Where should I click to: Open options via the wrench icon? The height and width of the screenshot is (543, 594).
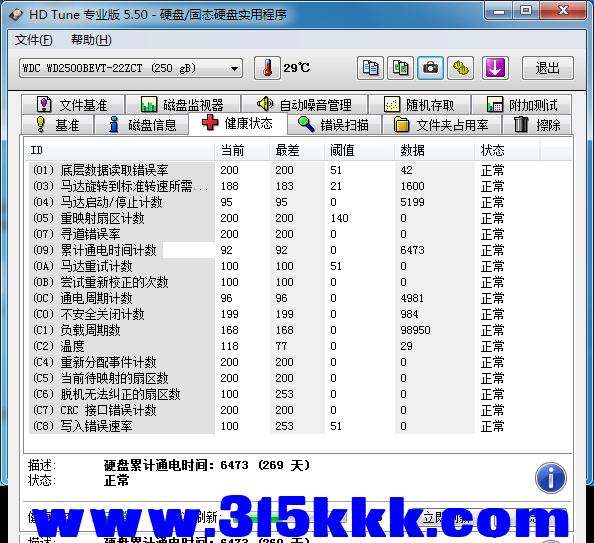pos(460,68)
